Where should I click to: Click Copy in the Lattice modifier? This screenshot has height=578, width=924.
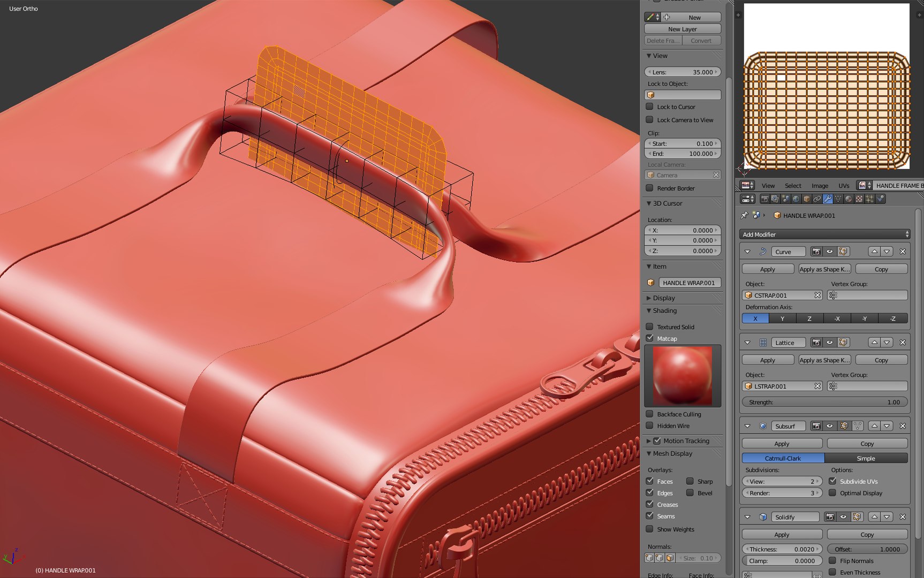[x=882, y=360]
